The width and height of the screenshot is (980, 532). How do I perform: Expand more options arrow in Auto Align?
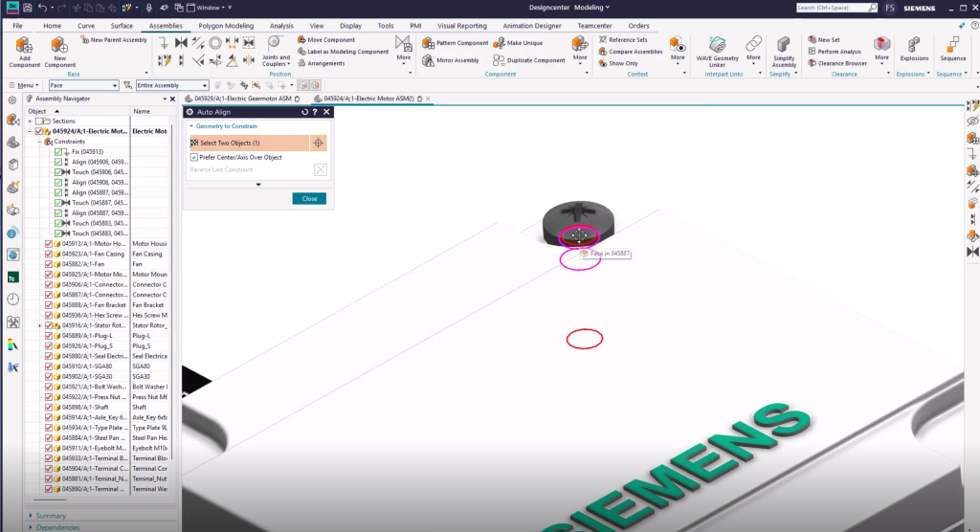[258, 185]
